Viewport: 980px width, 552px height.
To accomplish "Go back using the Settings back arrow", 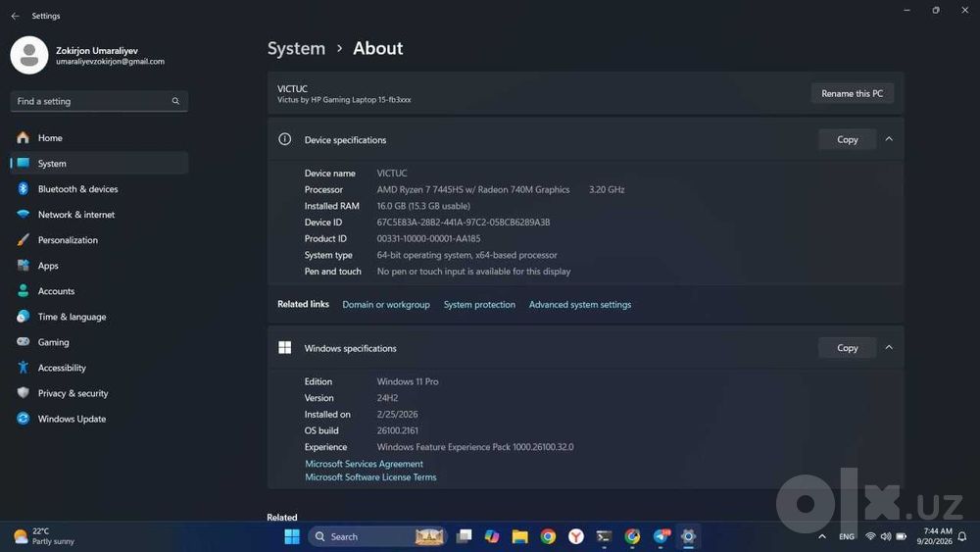I will point(15,16).
